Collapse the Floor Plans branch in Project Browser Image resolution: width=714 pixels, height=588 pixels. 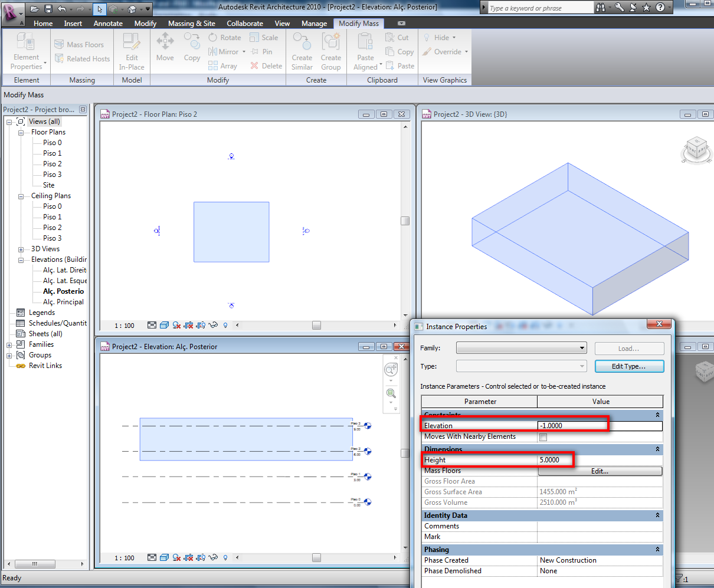21,132
